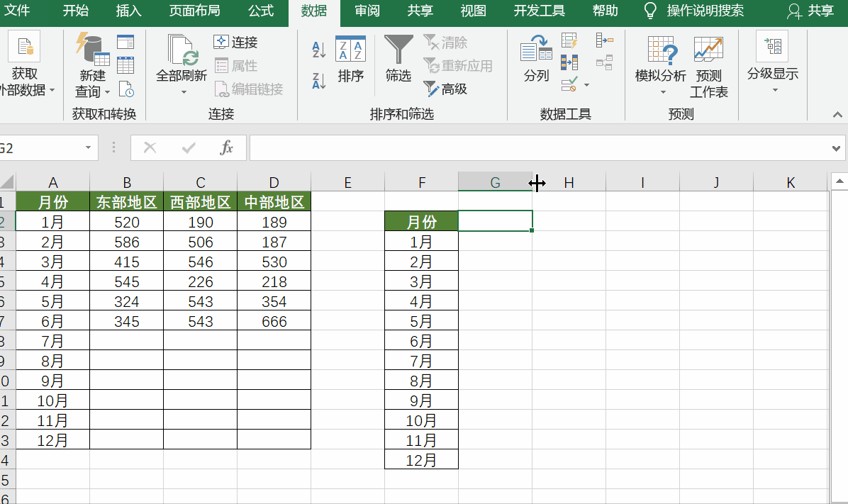Viewport: 848px width, 504px height.
Task: Click the vertical scrollbar up arrow
Action: 839,181
